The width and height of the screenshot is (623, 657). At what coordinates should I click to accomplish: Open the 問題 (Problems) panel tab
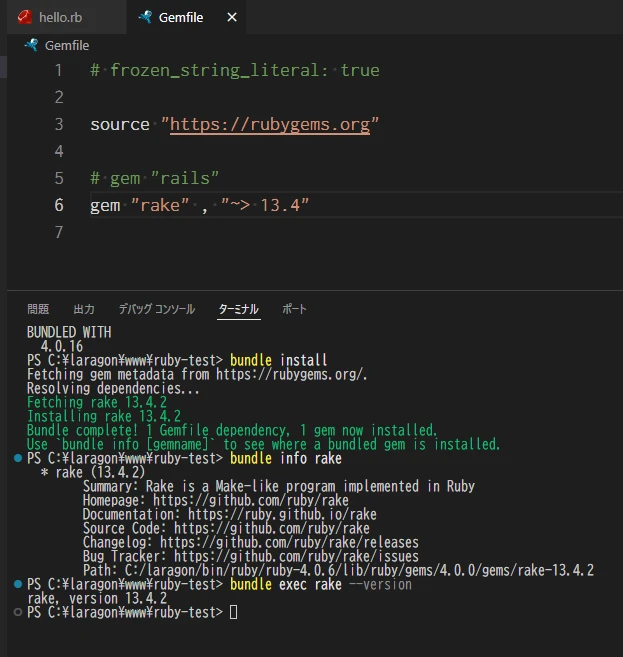pyautogui.click(x=38, y=309)
